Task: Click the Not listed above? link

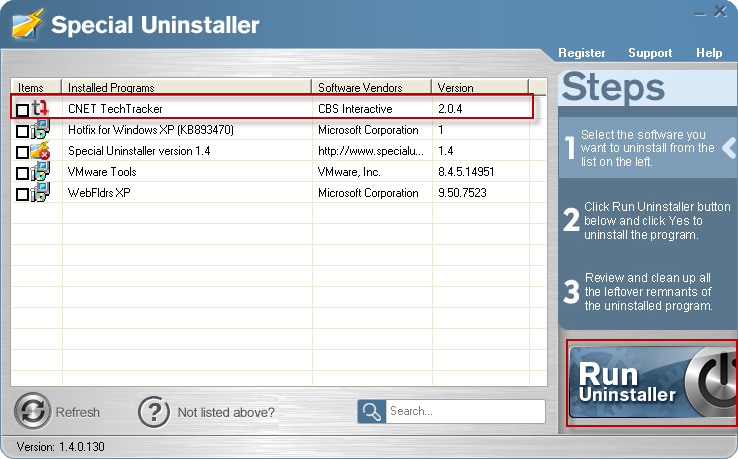Action: 226,412
